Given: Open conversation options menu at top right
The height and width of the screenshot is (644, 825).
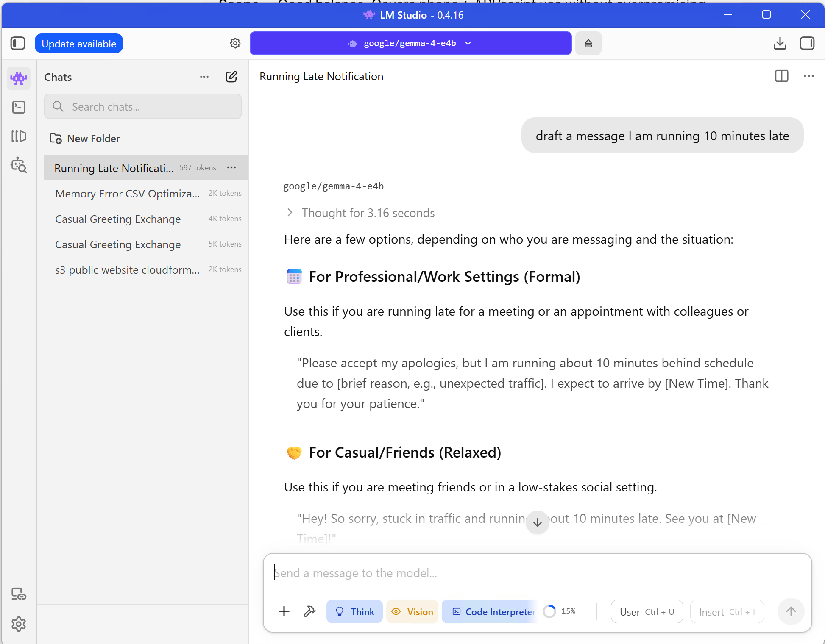Looking at the screenshot, I should [809, 76].
